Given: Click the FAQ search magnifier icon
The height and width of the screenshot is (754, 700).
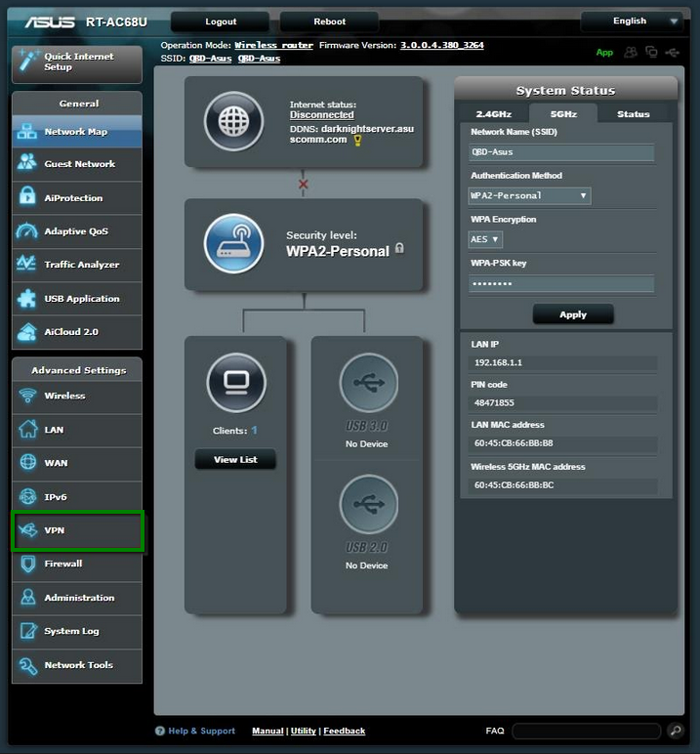Looking at the screenshot, I should tap(676, 731).
